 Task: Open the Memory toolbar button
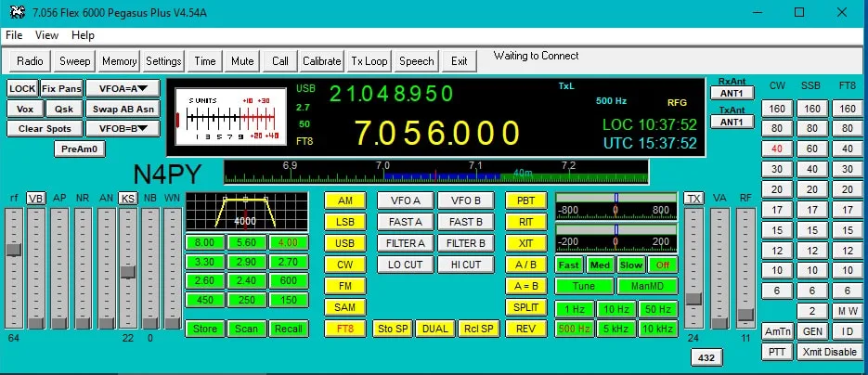[119, 61]
